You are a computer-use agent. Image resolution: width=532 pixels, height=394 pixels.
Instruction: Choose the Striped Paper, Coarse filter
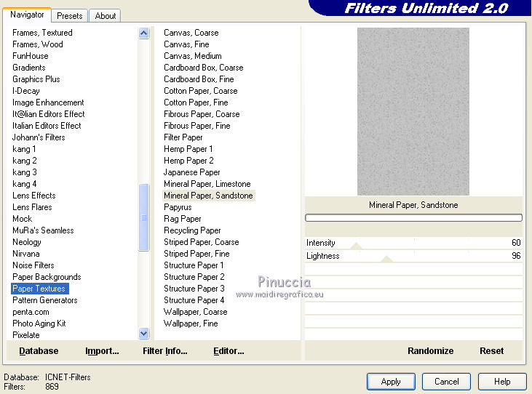click(201, 242)
